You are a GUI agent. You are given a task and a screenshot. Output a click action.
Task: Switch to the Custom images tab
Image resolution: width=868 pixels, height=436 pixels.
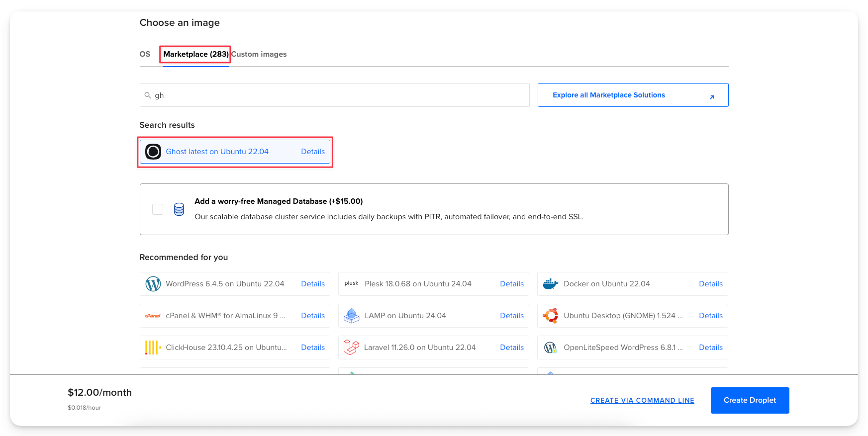pyautogui.click(x=259, y=54)
